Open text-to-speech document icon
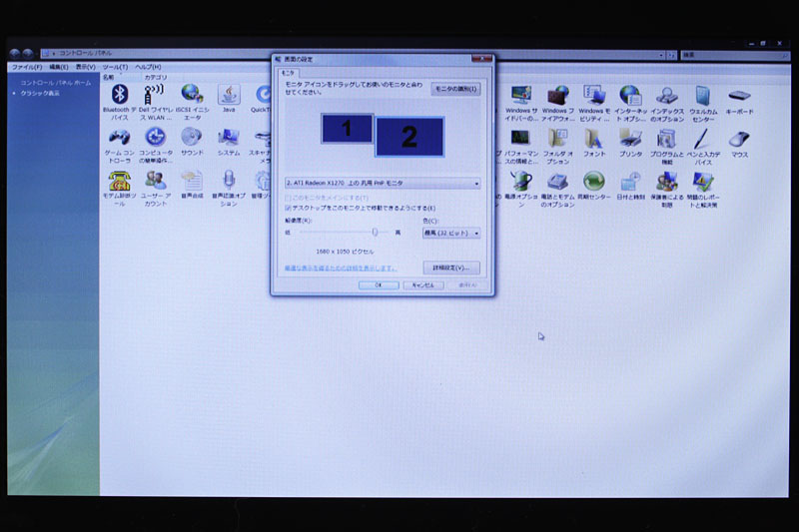Image resolution: width=799 pixels, height=532 pixels. point(192,181)
